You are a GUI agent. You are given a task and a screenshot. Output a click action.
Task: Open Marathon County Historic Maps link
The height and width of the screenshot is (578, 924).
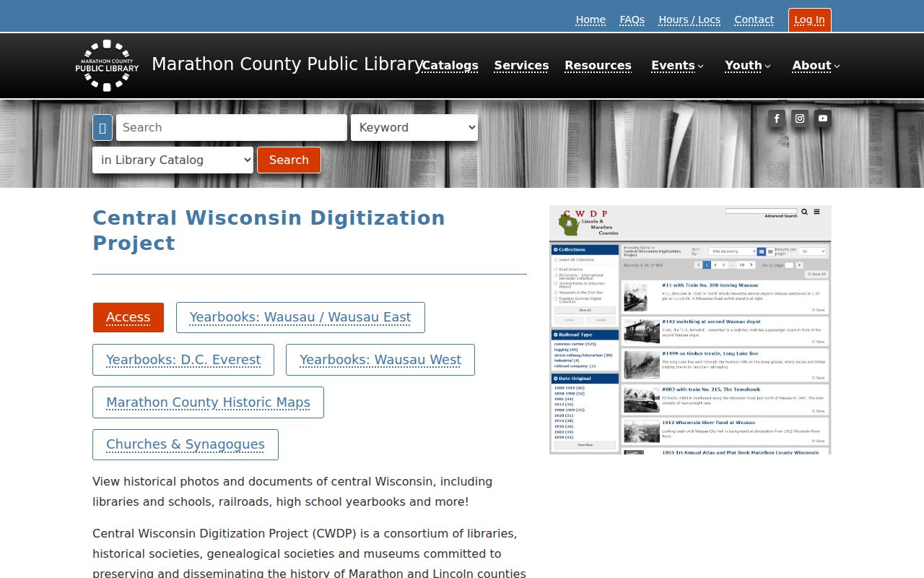(x=208, y=402)
